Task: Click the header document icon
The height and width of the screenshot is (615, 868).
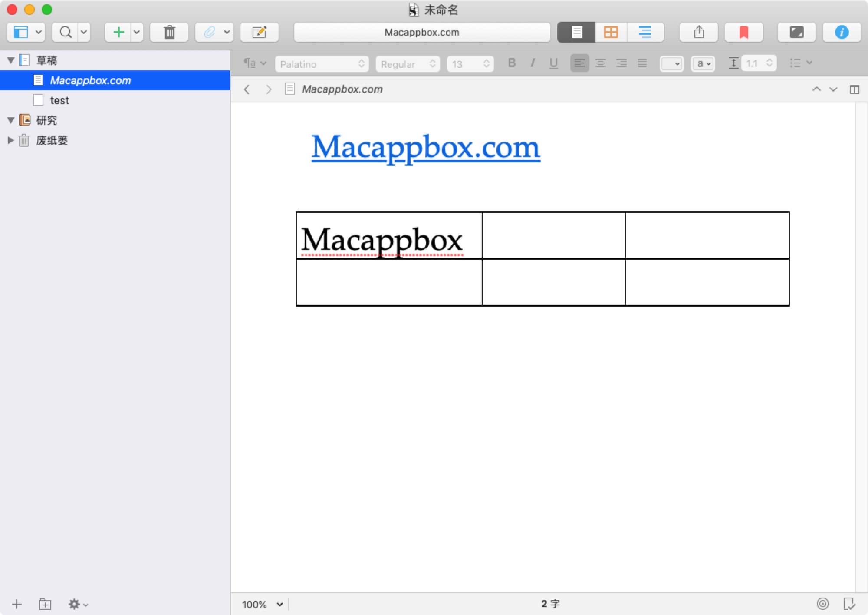Action: [290, 89]
